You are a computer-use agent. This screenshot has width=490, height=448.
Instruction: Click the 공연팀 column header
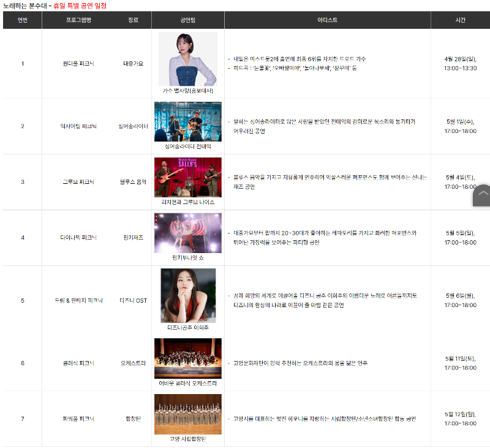188,20
